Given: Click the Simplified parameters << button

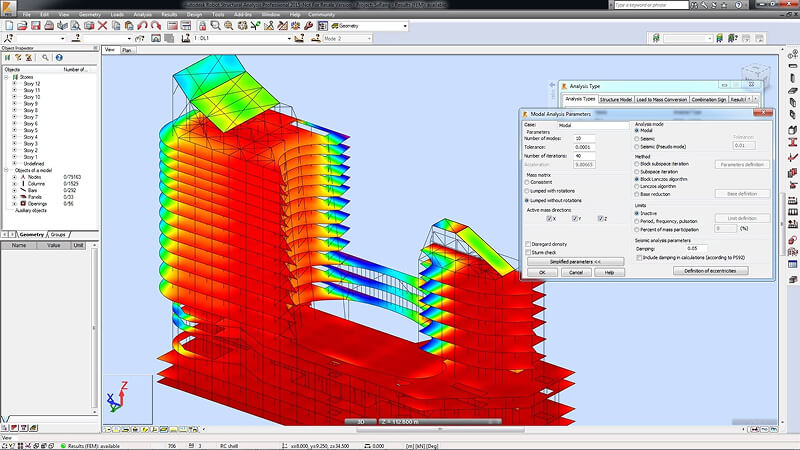Looking at the screenshot, I should pyautogui.click(x=575, y=262).
